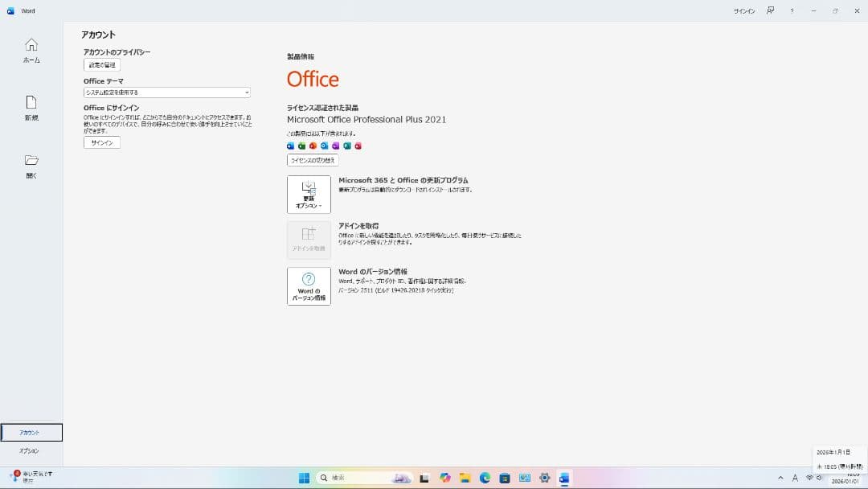Viewport: 868px width, 489px height.
Task: Click the Excel icon in included products
Action: point(301,146)
